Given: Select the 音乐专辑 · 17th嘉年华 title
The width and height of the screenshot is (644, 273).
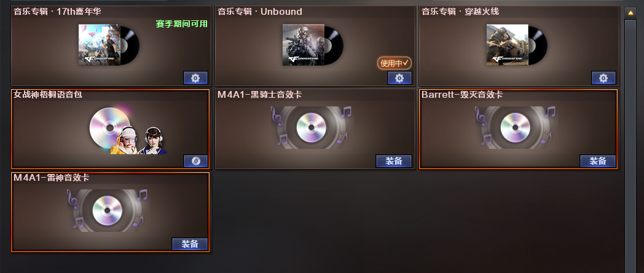Looking at the screenshot, I should pos(57,12).
